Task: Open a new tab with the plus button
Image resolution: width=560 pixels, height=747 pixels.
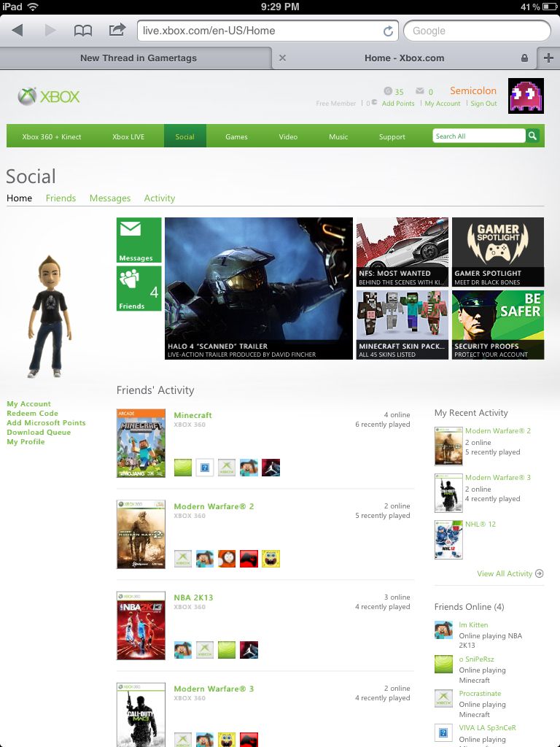Action: tap(548, 58)
